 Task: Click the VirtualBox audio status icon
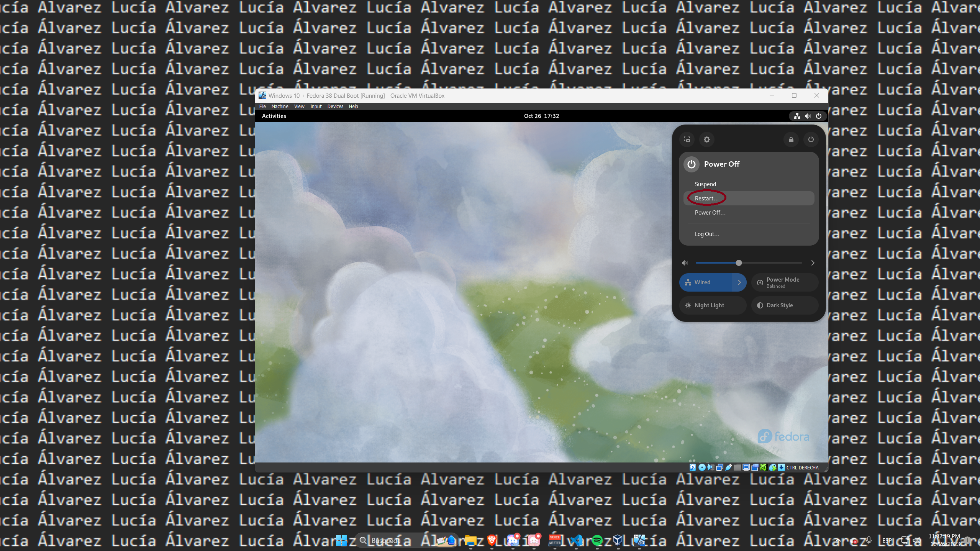(711, 467)
